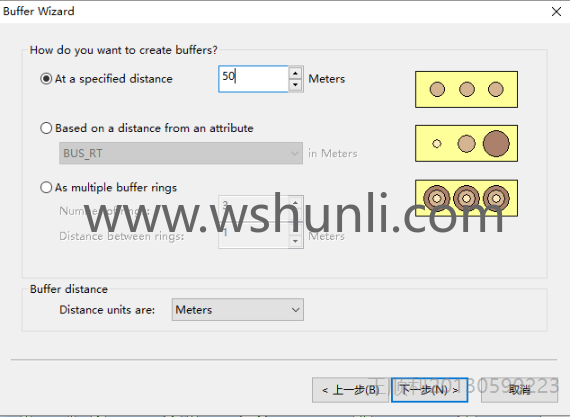This screenshot has width=570, height=417.
Task: Go back with the 上一步(B) button
Action: 350,390
